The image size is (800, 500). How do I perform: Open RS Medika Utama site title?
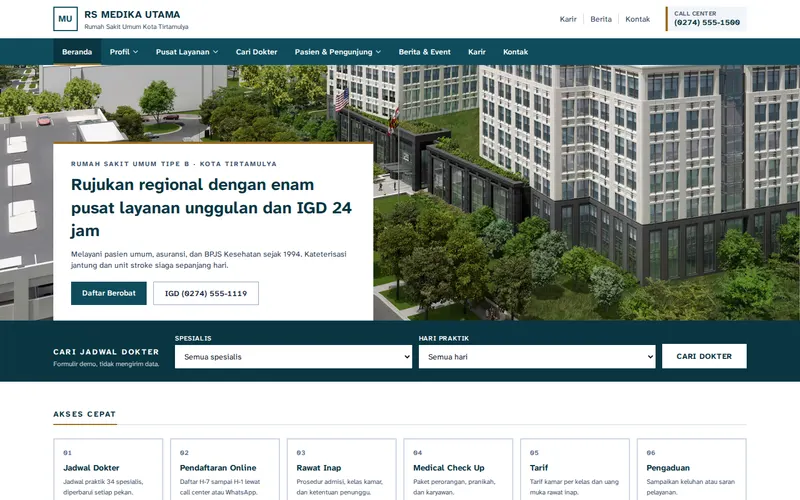(132, 14)
